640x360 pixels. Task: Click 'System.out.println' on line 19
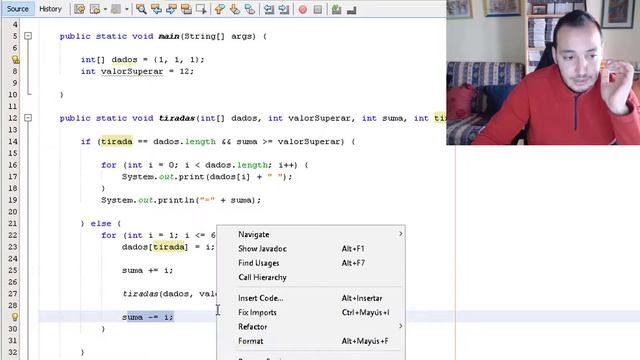pyautogui.click(x=149, y=200)
